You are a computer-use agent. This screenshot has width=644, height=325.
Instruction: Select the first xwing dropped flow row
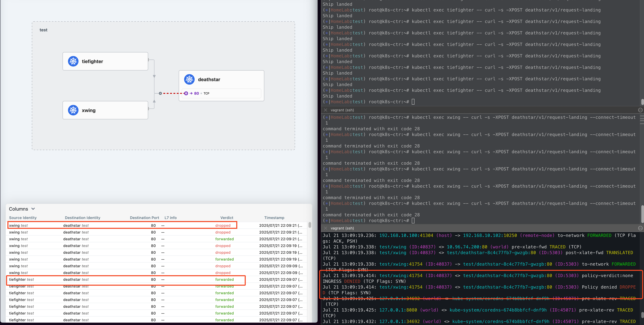(x=122, y=225)
